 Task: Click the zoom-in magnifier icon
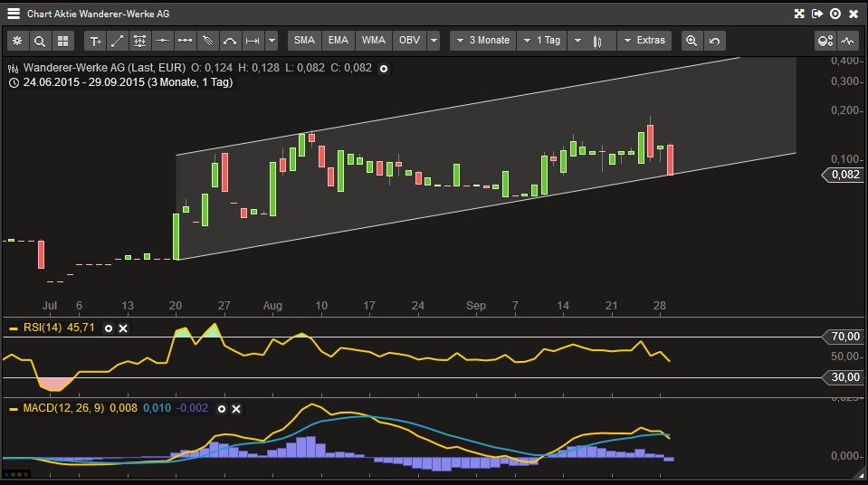[x=692, y=41]
